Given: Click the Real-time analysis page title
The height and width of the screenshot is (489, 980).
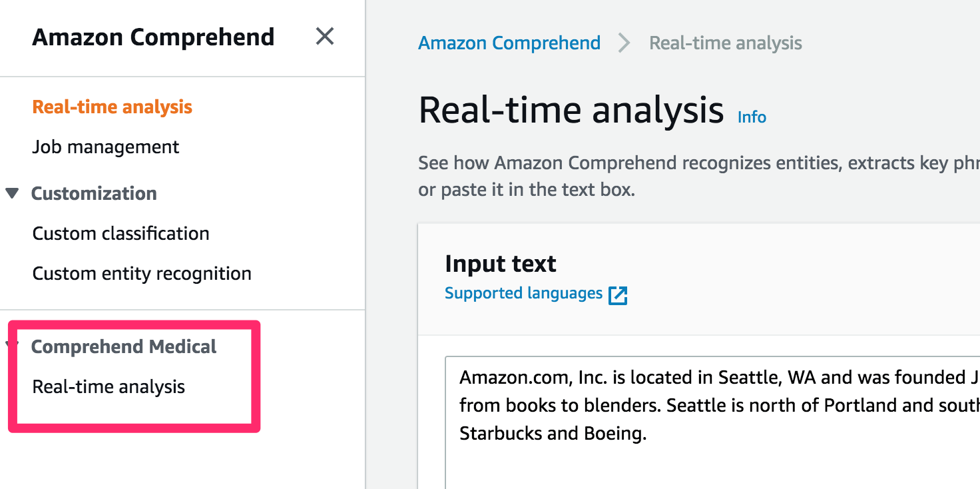Looking at the screenshot, I should tap(569, 109).
